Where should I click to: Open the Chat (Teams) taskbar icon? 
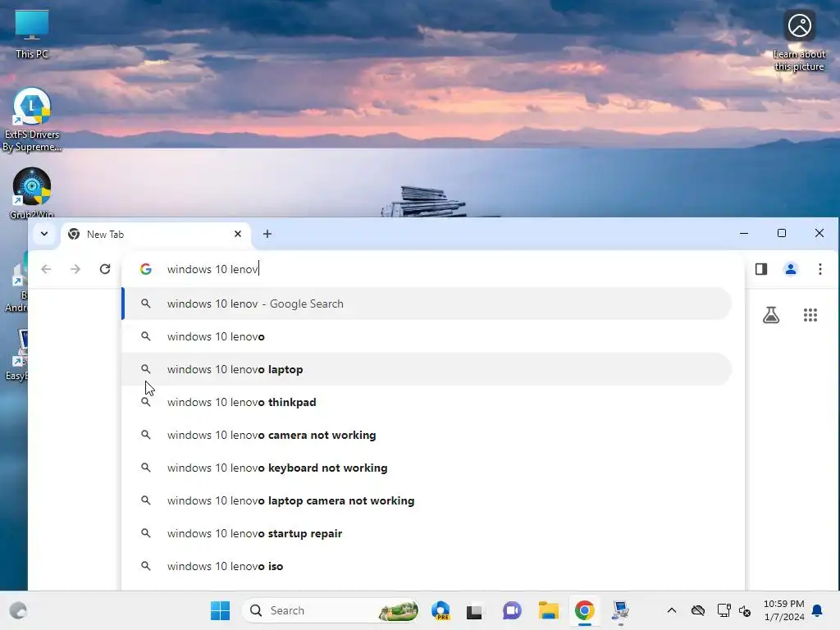pyautogui.click(x=512, y=610)
